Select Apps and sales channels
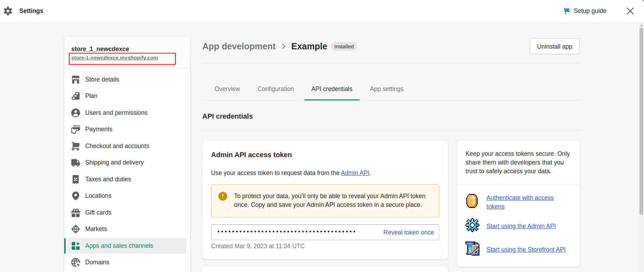Image resolution: width=644 pixels, height=272 pixels. pos(119,246)
